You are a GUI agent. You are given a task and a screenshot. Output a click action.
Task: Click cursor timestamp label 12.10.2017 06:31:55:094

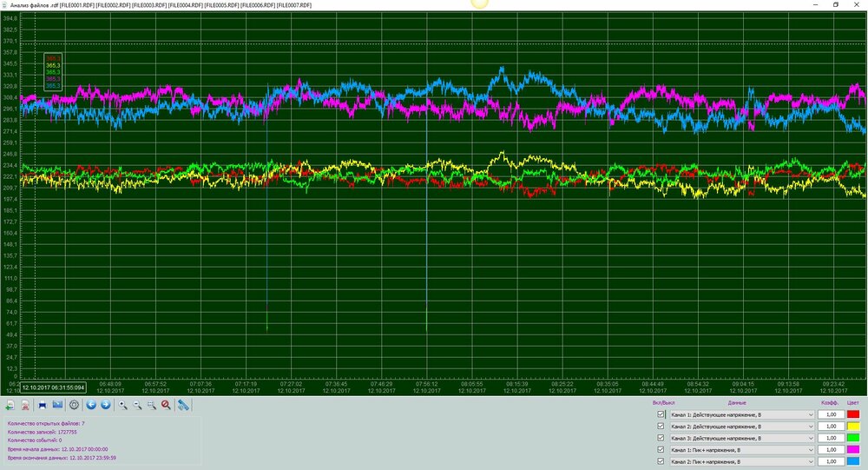pos(53,387)
